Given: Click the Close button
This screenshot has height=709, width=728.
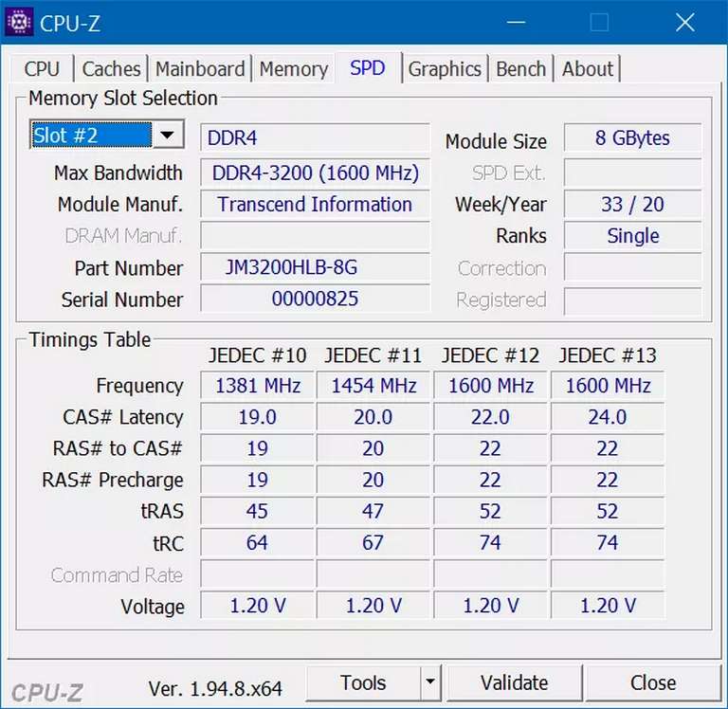Looking at the screenshot, I should [x=653, y=682].
